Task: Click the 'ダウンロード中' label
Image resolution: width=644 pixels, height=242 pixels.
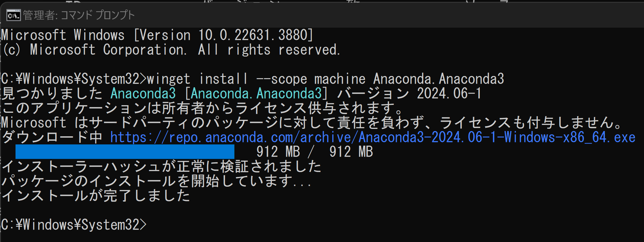Action: coord(52,137)
